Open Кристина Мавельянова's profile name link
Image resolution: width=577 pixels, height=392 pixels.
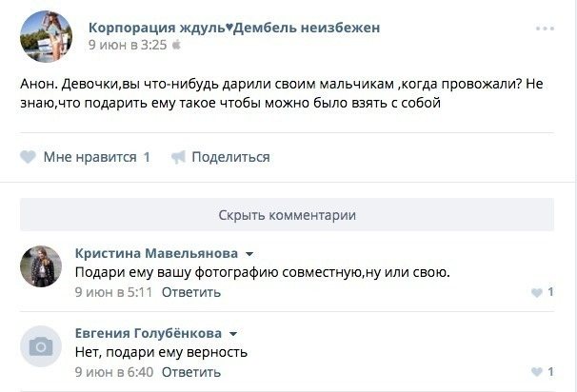(x=156, y=254)
